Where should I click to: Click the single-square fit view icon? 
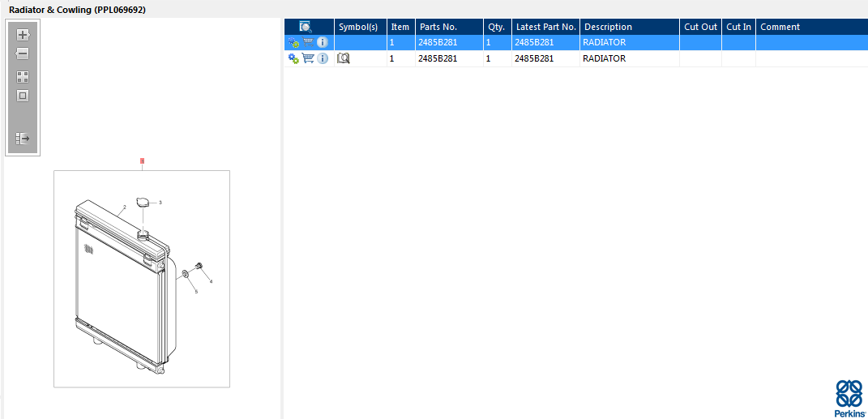(23, 96)
